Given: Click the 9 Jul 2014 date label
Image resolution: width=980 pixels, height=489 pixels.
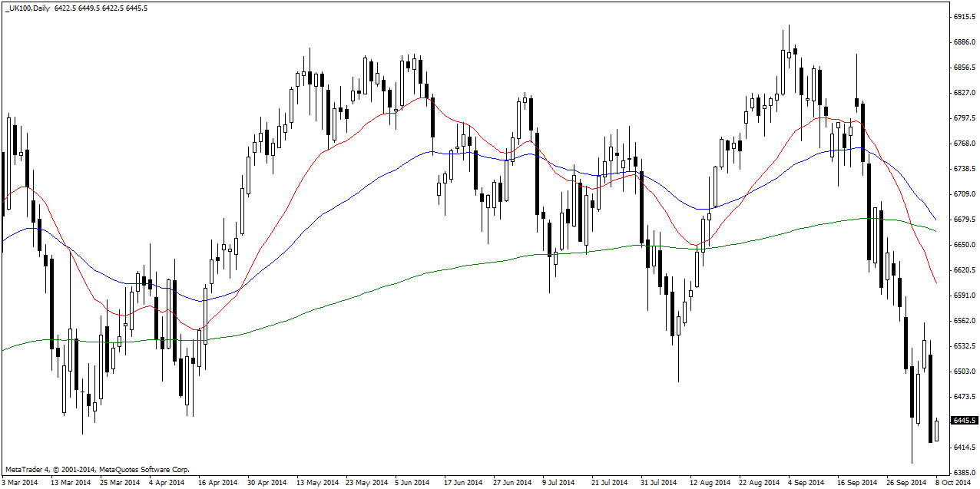Looking at the screenshot, I should pos(558,483).
